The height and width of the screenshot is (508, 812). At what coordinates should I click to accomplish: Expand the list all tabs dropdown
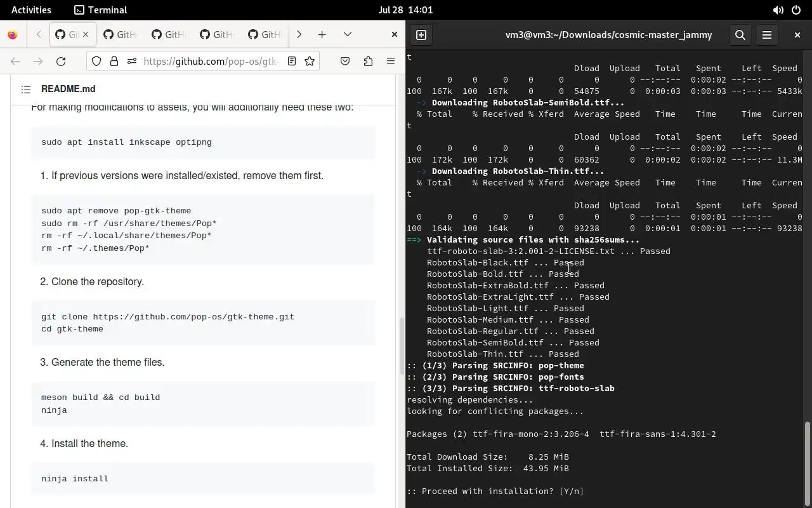(348, 34)
